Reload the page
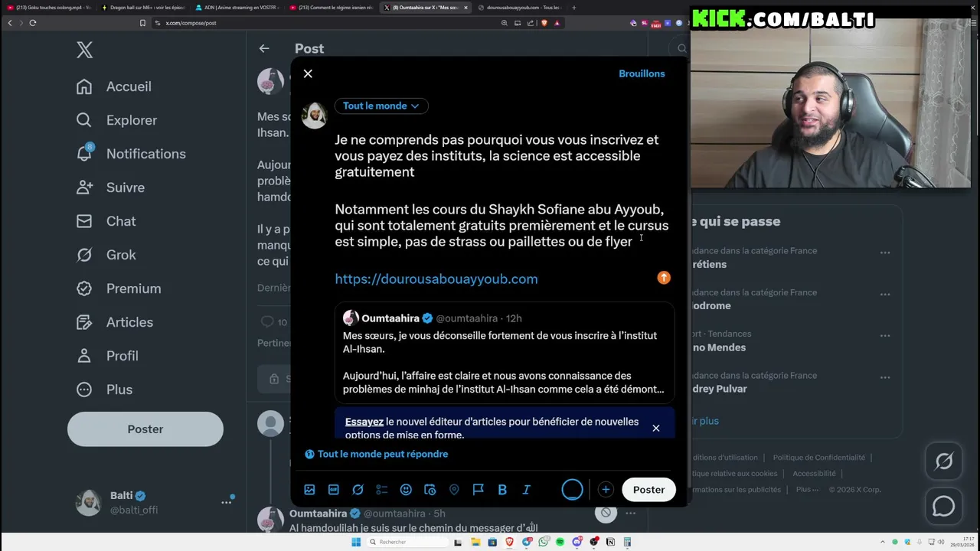980x551 pixels. point(33,23)
